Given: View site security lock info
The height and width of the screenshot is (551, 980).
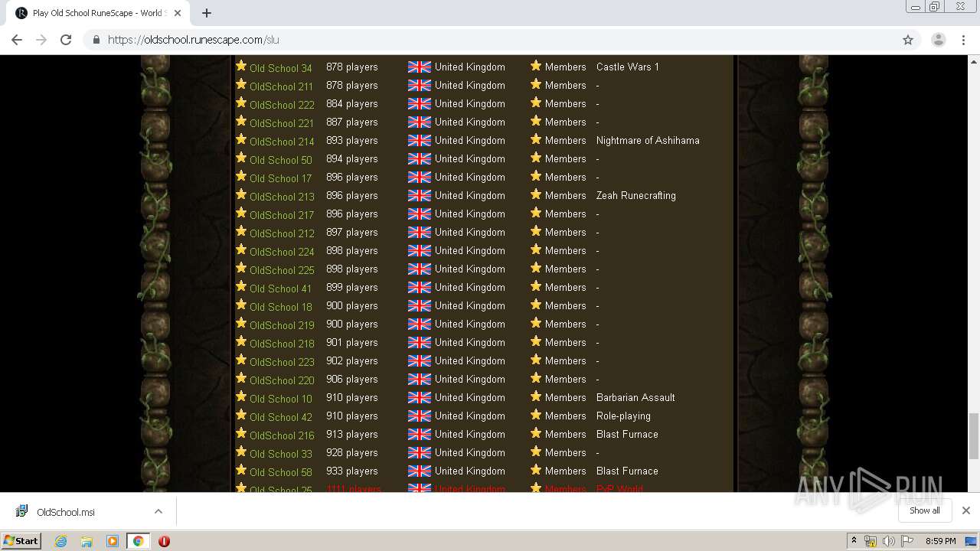Looking at the screenshot, I should (96, 40).
